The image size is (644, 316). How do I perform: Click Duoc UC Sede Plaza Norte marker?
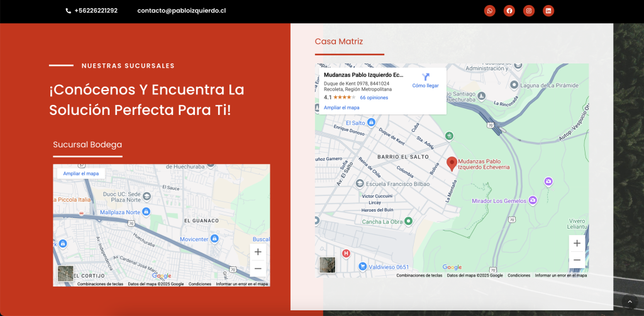(146, 197)
